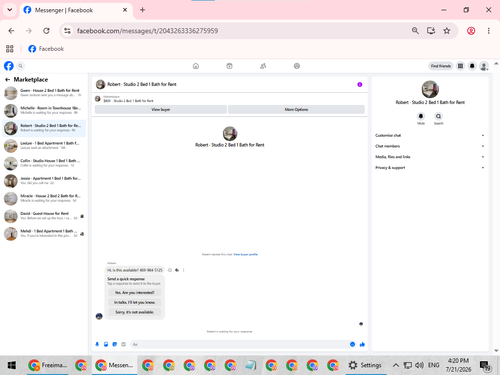Open the Marketplace icon in top navigation
Screen dimensions: 500x375
pyautogui.click(x=229, y=66)
